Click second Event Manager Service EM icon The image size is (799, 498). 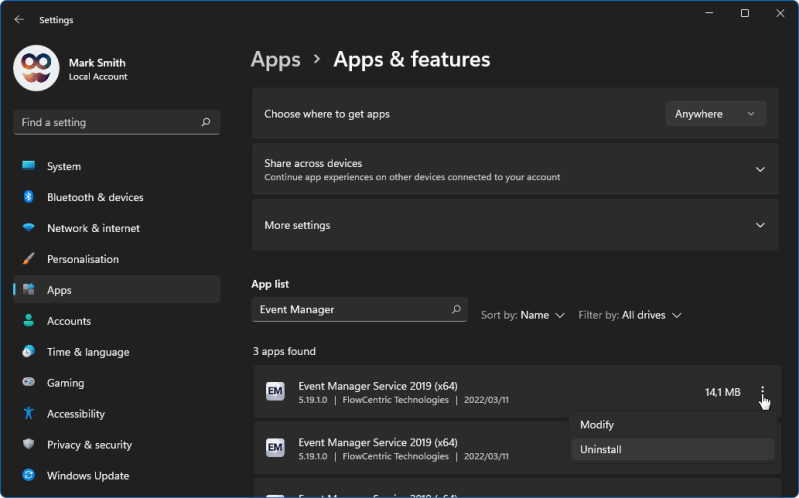click(275, 448)
